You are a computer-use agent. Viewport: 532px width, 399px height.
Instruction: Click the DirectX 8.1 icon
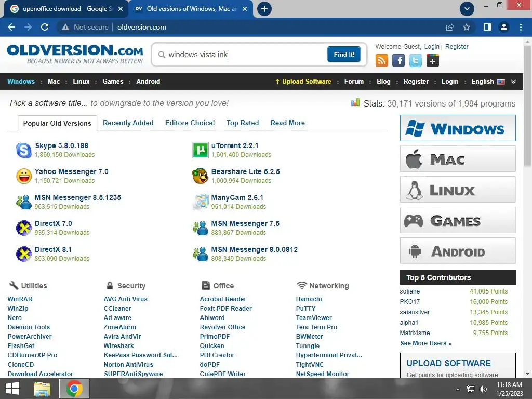point(24,254)
